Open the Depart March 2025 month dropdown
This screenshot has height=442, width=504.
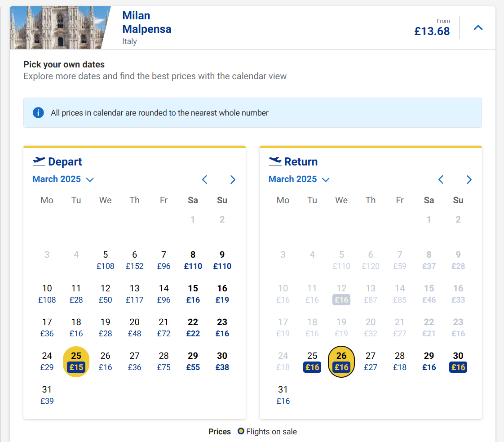tap(63, 179)
